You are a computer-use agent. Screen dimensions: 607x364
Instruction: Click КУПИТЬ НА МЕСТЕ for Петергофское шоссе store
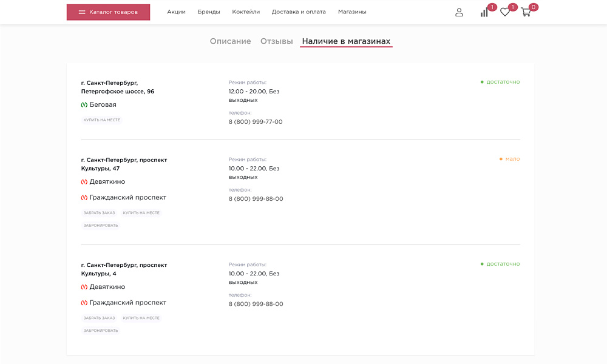(x=102, y=120)
